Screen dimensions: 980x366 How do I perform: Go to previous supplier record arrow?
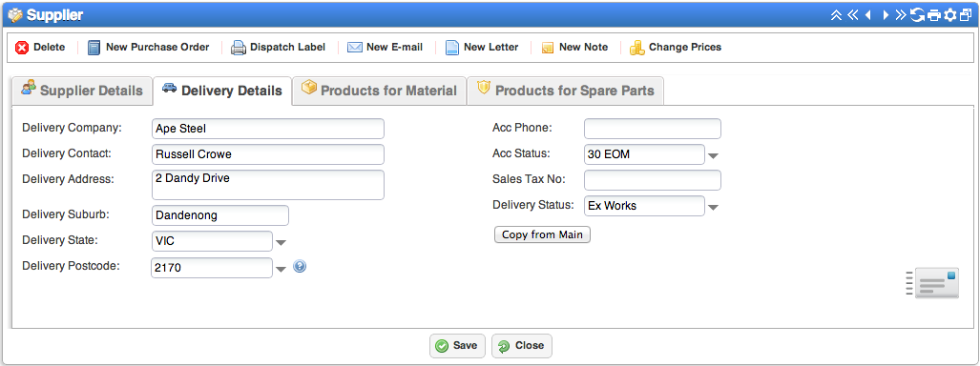click(x=868, y=15)
